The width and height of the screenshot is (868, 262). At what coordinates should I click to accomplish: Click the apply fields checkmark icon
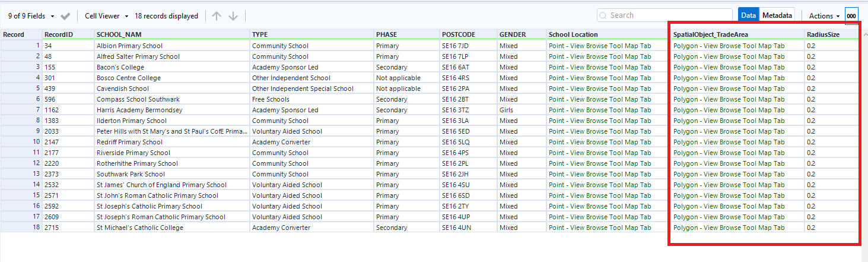click(x=65, y=16)
